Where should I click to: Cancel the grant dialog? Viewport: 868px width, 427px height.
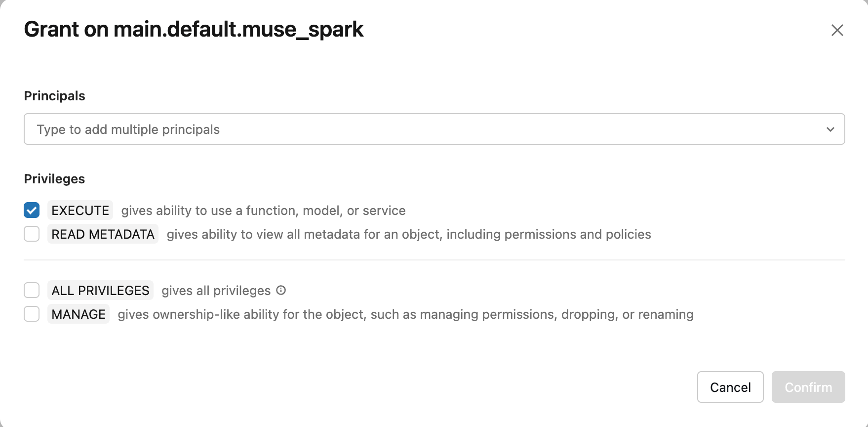[730, 387]
